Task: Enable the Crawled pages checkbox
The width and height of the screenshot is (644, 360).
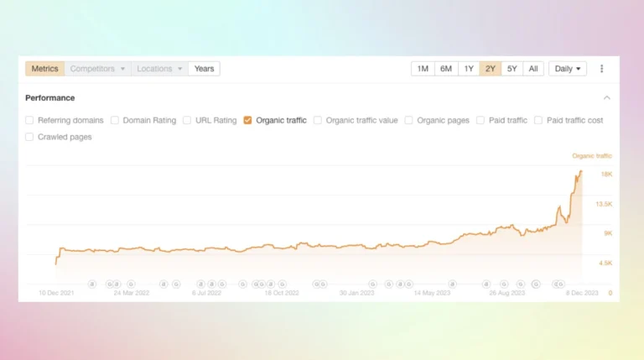Action: pyautogui.click(x=29, y=137)
